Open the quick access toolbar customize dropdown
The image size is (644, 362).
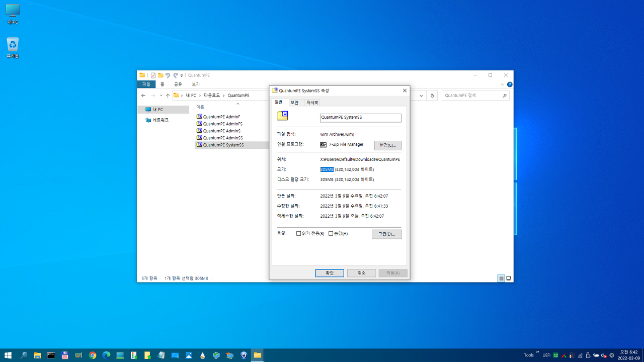click(x=182, y=75)
